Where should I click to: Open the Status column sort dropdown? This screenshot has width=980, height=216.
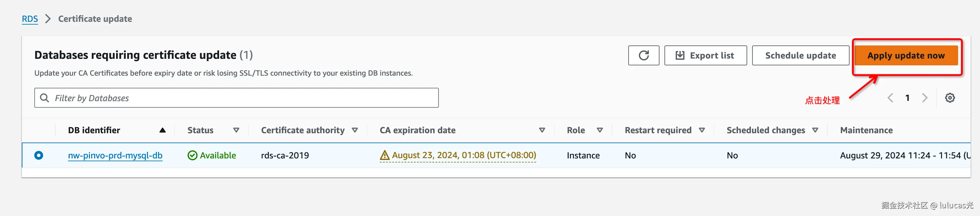pos(236,130)
